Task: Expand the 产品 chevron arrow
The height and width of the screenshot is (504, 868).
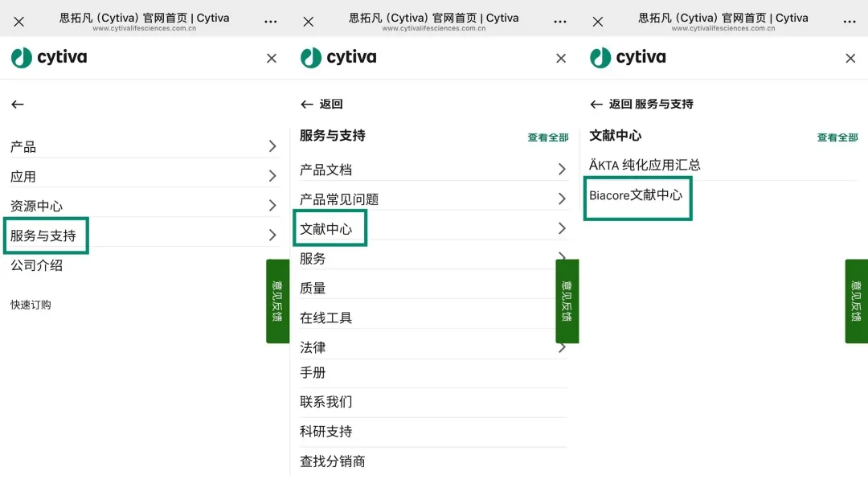Action: [272, 146]
